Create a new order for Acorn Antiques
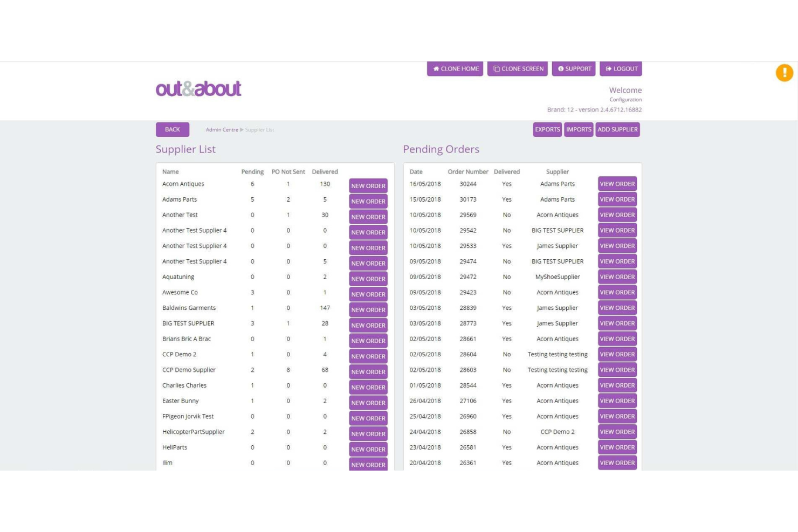 pyautogui.click(x=368, y=185)
